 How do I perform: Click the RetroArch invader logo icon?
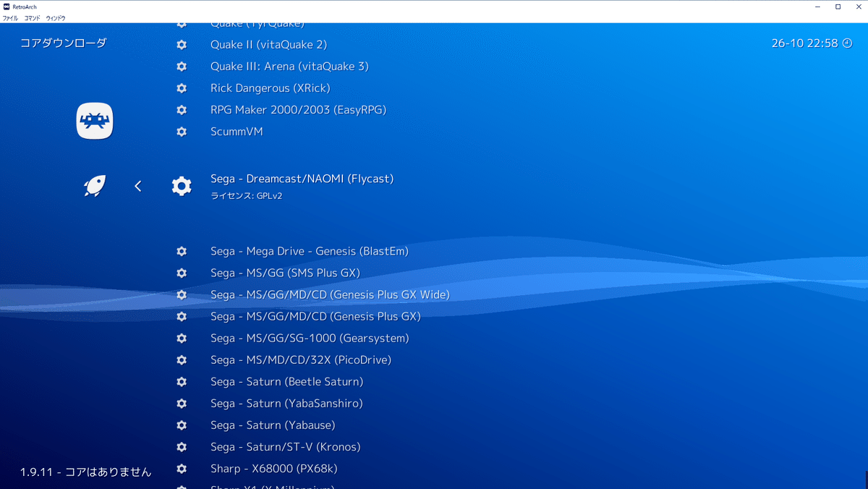[95, 121]
